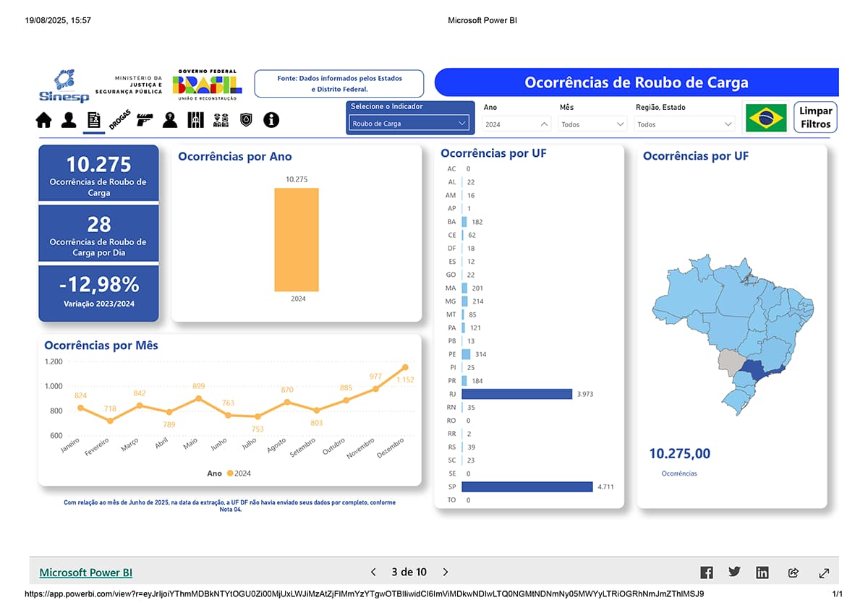The width and height of the screenshot is (868, 613).
Task: Select the document occurrences page icon
Action: [x=93, y=120]
